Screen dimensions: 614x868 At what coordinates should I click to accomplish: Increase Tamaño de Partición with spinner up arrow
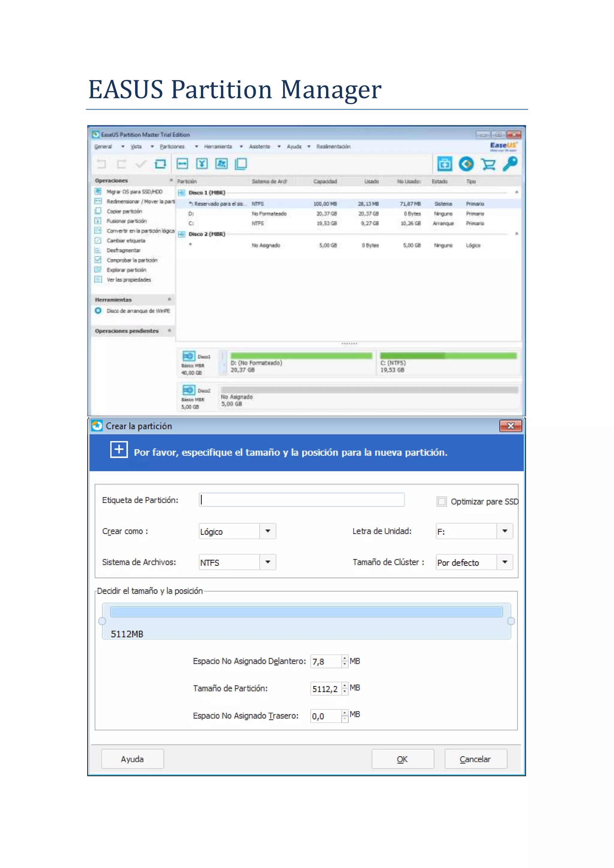(x=344, y=685)
